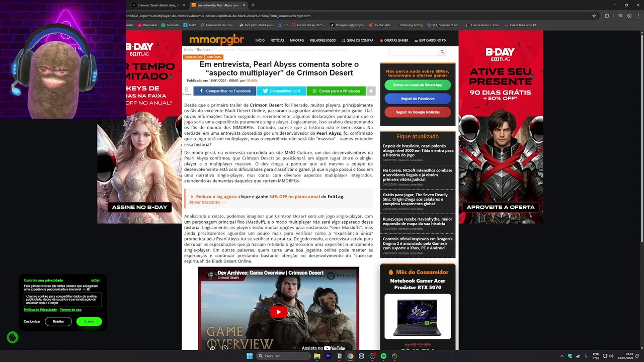Image resolution: width=644 pixels, height=362 pixels.
Task: Open the Youdao Ads bookmark
Action: click(380, 25)
